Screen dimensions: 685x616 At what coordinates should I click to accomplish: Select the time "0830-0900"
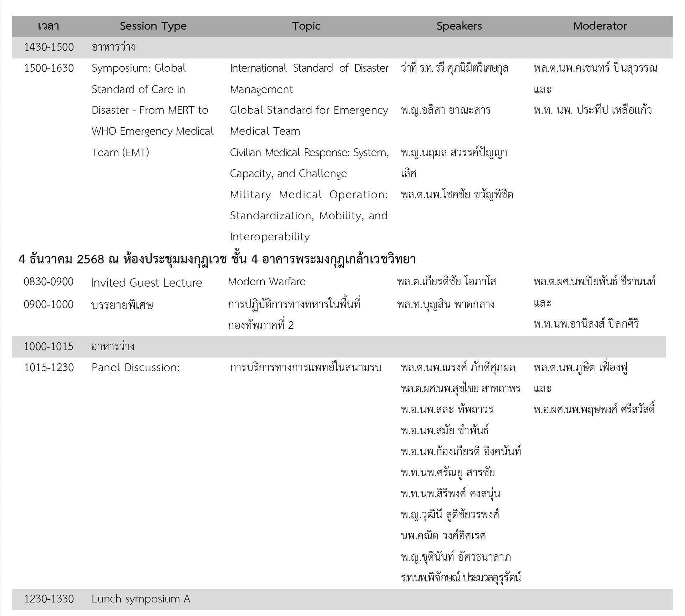click(49, 282)
